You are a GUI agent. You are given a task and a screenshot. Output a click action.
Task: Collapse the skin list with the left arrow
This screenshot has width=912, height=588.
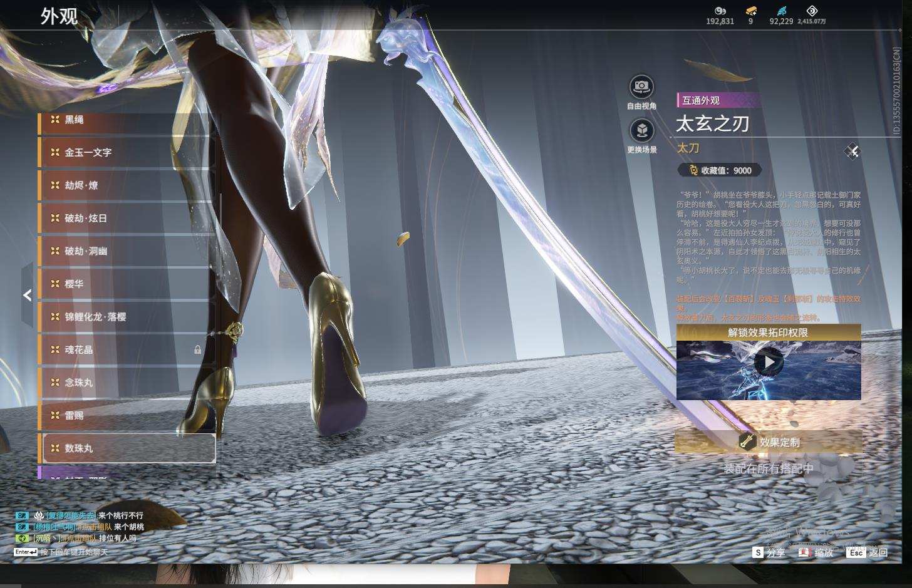[x=27, y=295]
